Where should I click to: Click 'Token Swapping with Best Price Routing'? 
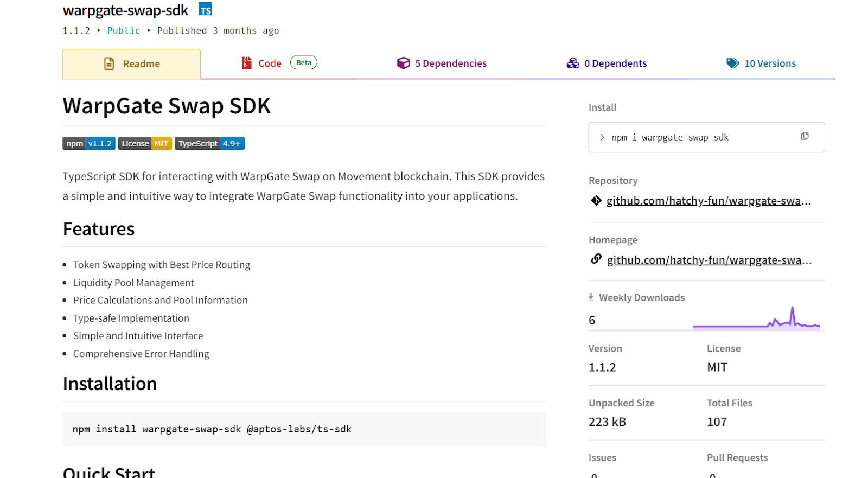point(162,265)
